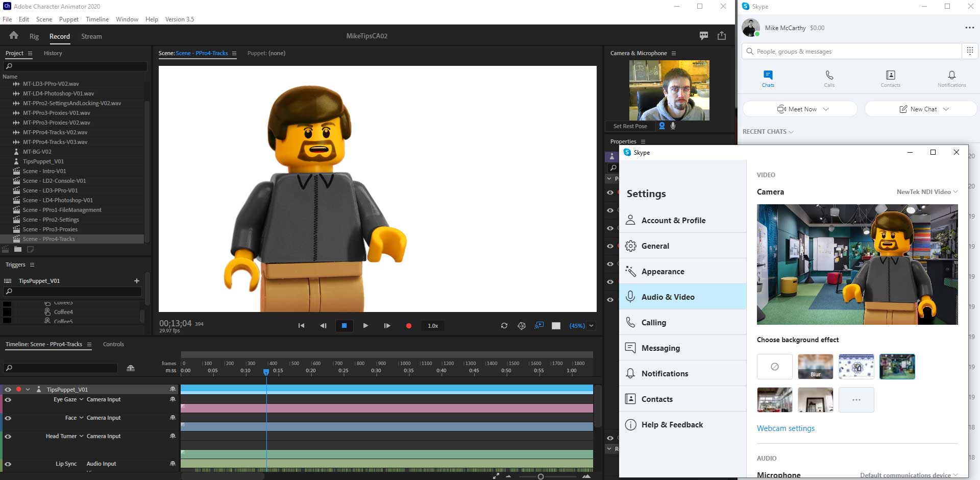The width and height of the screenshot is (980, 480).
Task: Click the new folder icon in Project panel
Action: [x=18, y=249]
